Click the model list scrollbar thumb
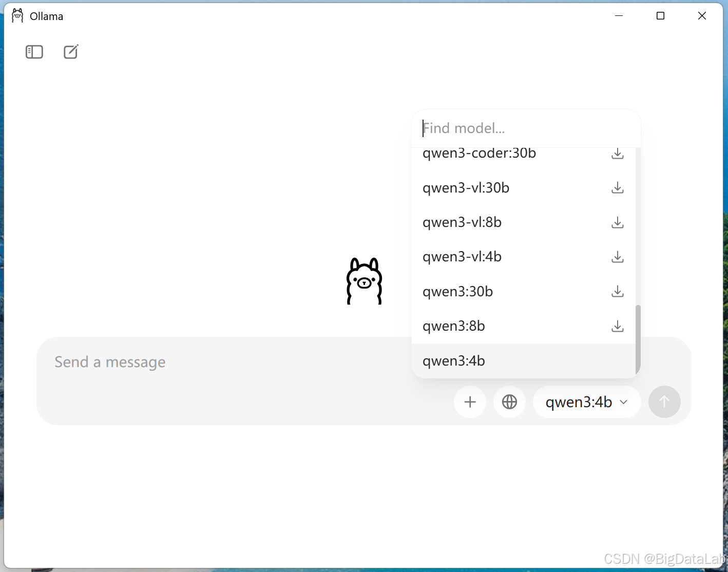 (638, 340)
